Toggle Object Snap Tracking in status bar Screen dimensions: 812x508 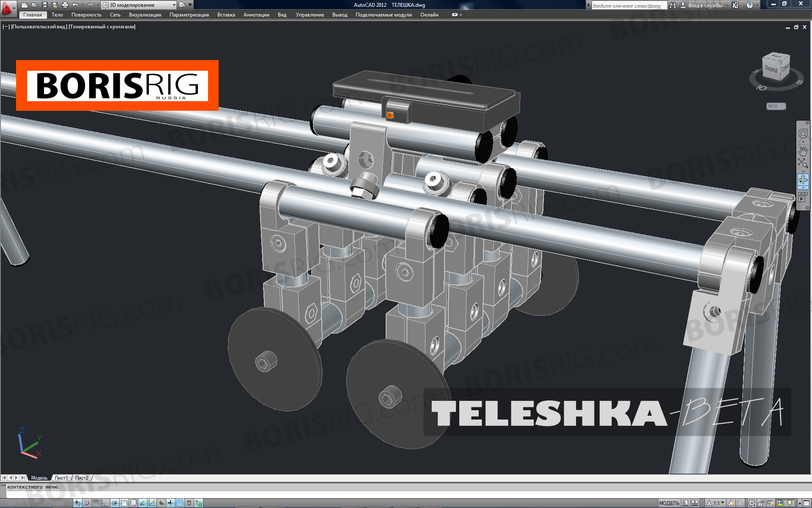(x=143, y=503)
